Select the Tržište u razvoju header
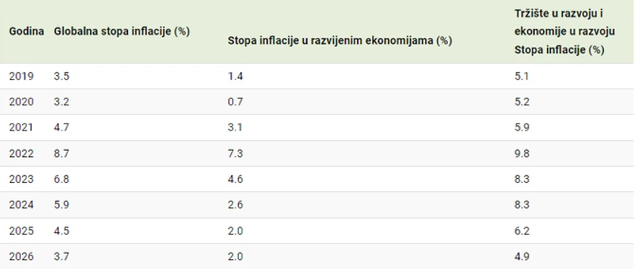The image size is (644, 276). [564, 32]
